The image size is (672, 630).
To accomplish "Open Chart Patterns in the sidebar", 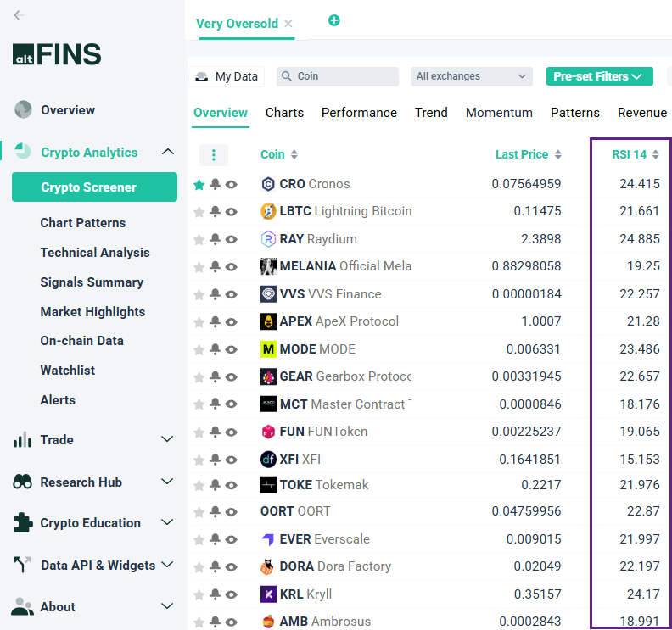I will [x=83, y=223].
